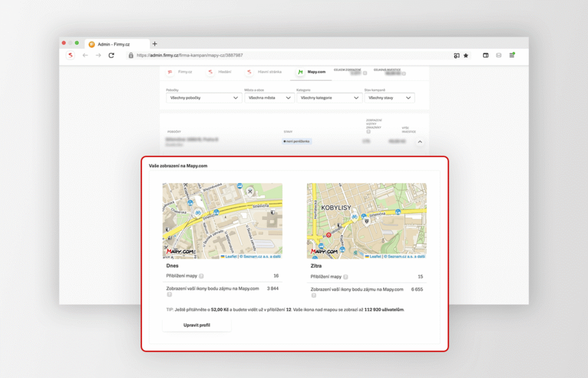
Task: Select the Mapy.com campaign tab
Action: pos(311,72)
